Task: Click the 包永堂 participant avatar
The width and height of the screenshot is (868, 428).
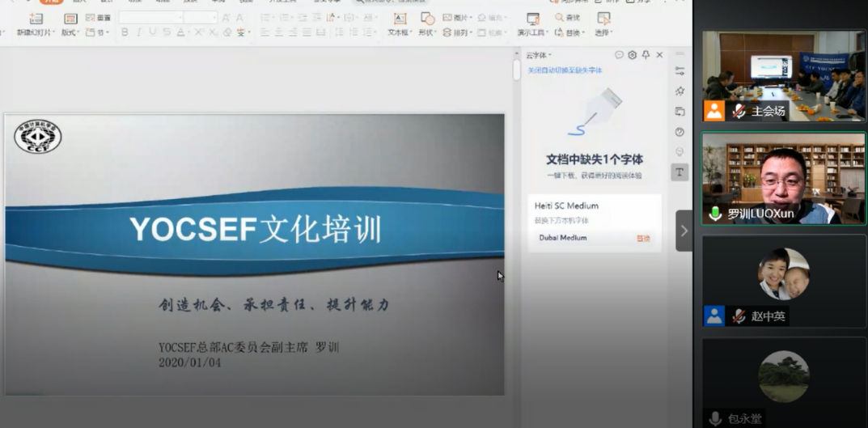Action: click(x=783, y=376)
